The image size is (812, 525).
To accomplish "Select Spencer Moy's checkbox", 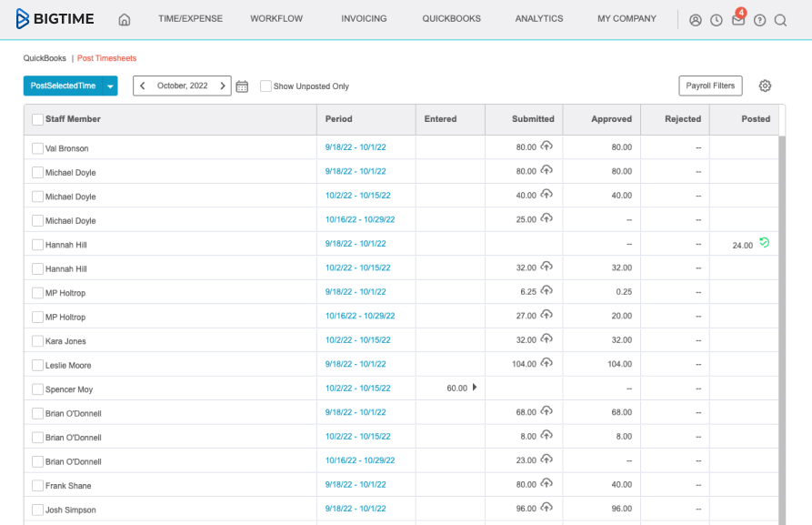I will click(x=37, y=389).
